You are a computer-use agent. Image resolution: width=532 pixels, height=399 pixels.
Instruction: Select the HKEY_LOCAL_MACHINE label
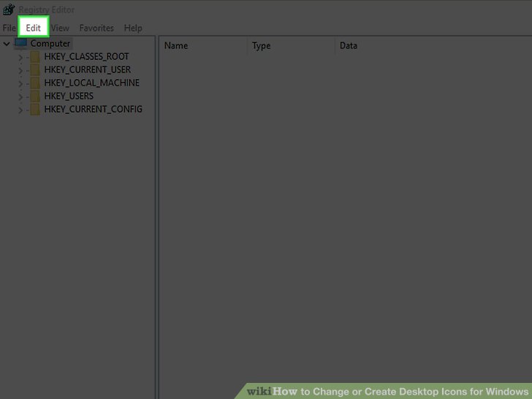91,83
